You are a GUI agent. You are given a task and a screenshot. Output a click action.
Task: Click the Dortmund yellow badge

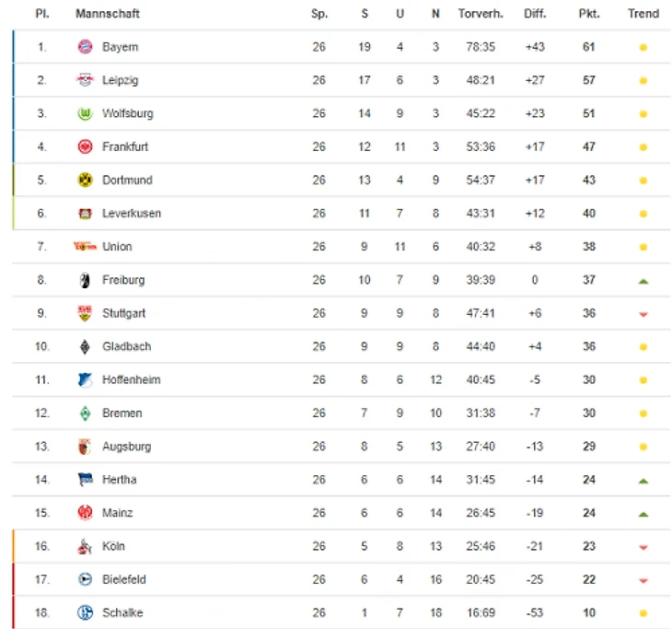point(85,181)
